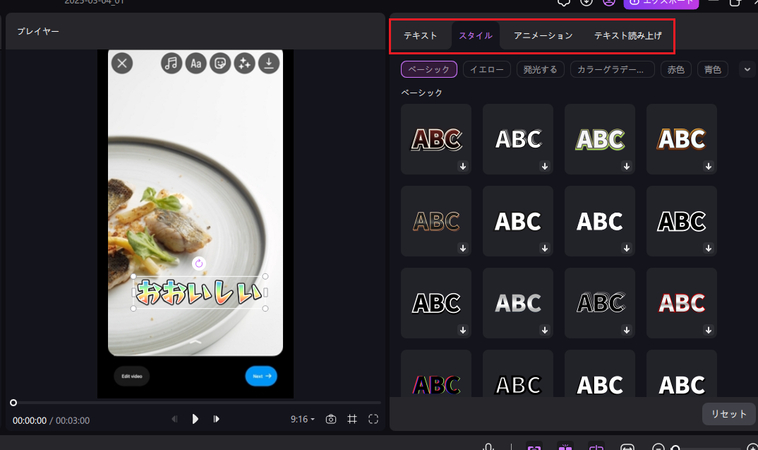The image size is (758, 450).
Task: Choose the カラーグラデー... category chip
Action: (x=612, y=70)
